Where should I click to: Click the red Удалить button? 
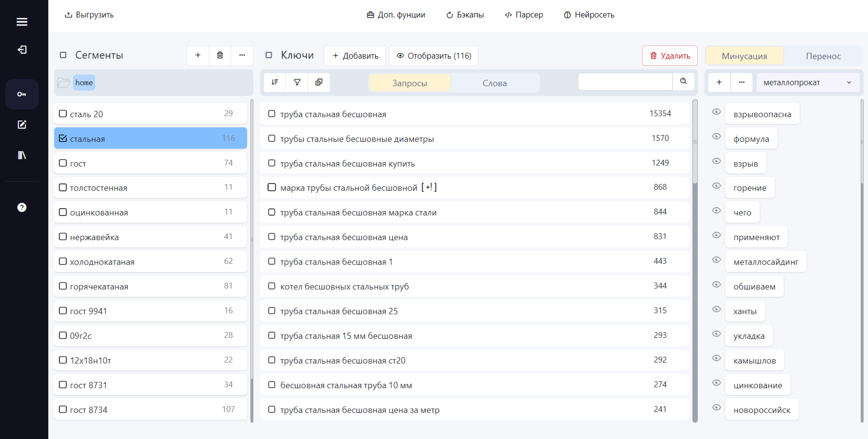coord(670,56)
